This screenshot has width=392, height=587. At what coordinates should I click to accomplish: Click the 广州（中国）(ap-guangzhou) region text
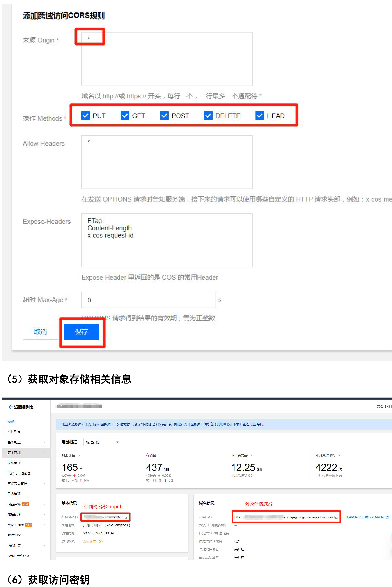click(x=107, y=525)
